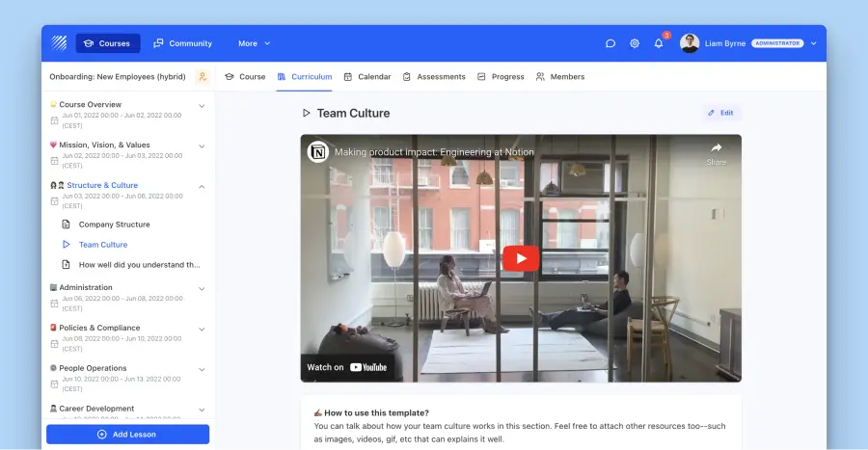Expand the Policies & Compliance section
The height and width of the screenshot is (450, 868).
click(x=203, y=329)
